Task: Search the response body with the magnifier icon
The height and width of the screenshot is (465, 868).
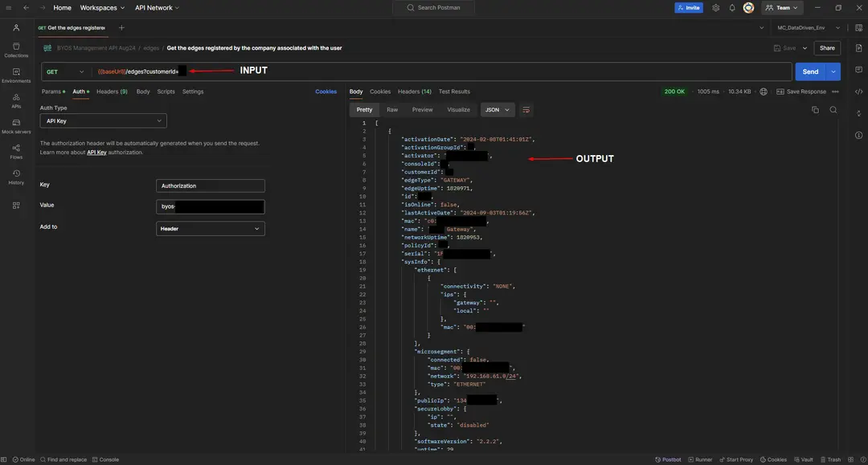Action: (x=833, y=110)
